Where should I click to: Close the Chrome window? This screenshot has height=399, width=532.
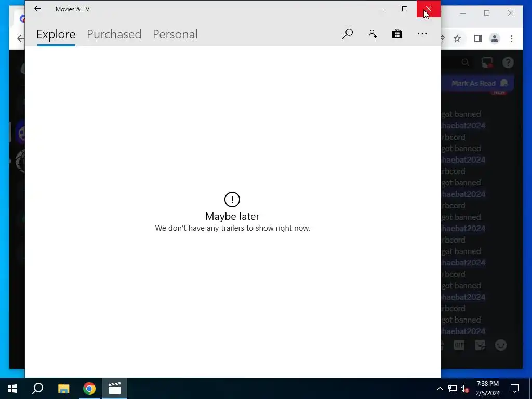(x=511, y=13)
